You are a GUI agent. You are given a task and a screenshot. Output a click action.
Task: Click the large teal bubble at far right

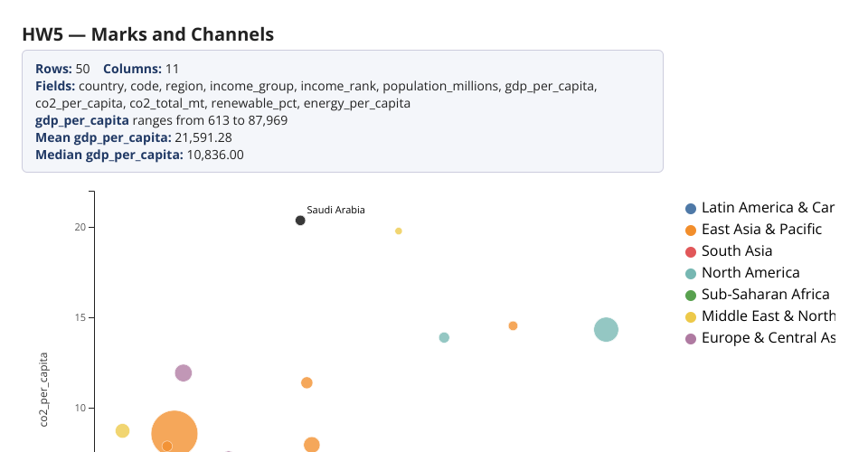point(606,330)
